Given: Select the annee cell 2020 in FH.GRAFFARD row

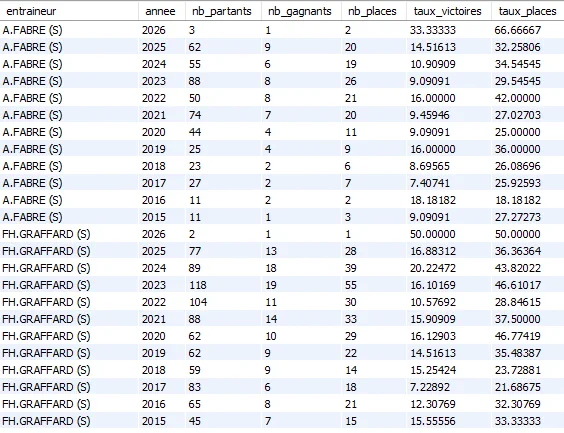Looking at the screenshot, I should [x=162, y=336].
